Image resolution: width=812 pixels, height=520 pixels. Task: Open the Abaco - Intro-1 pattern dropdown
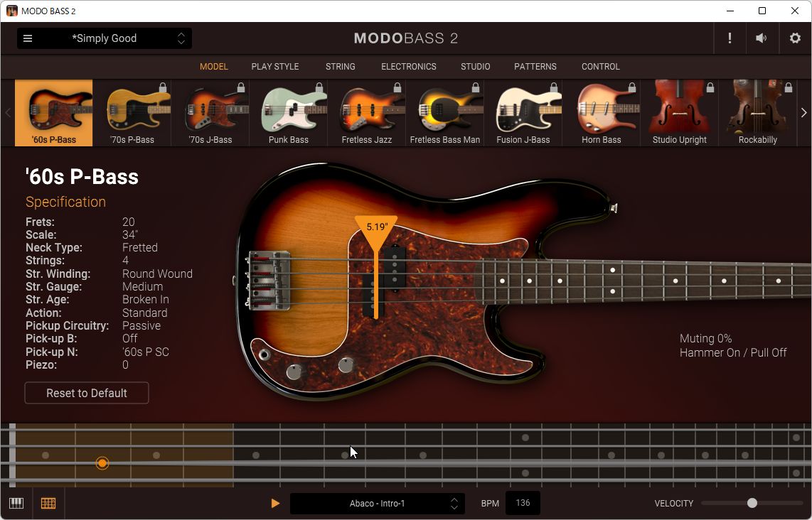[378, 503]
